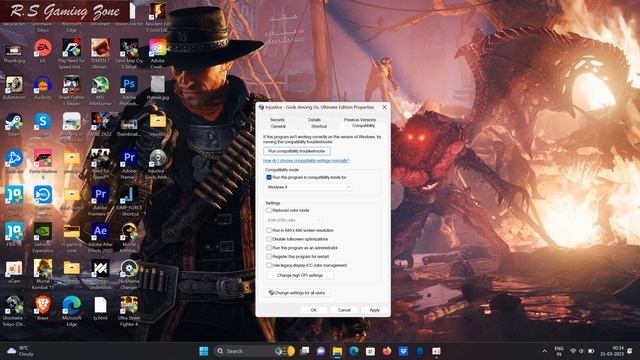
Task: Enable Run in 640 x 480 screen resolution
Action: 269,230
